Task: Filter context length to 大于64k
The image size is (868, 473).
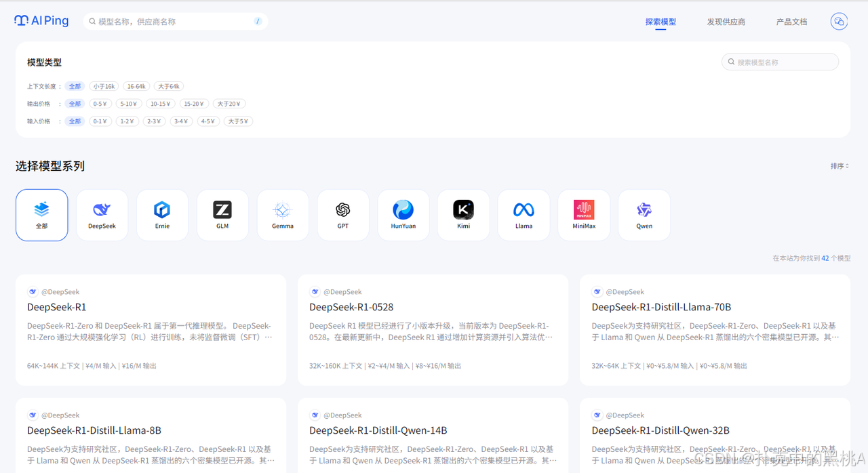Action: pyautogui.click(x=169, y=86)
